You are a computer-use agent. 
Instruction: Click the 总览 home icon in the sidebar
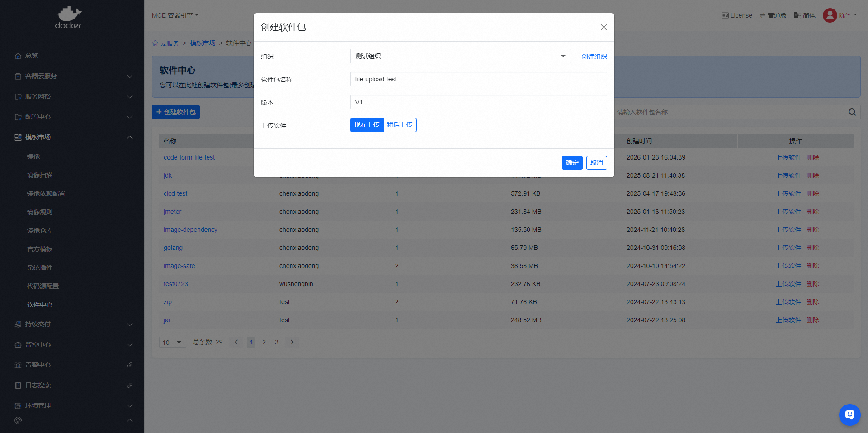(x=18, y=56)
